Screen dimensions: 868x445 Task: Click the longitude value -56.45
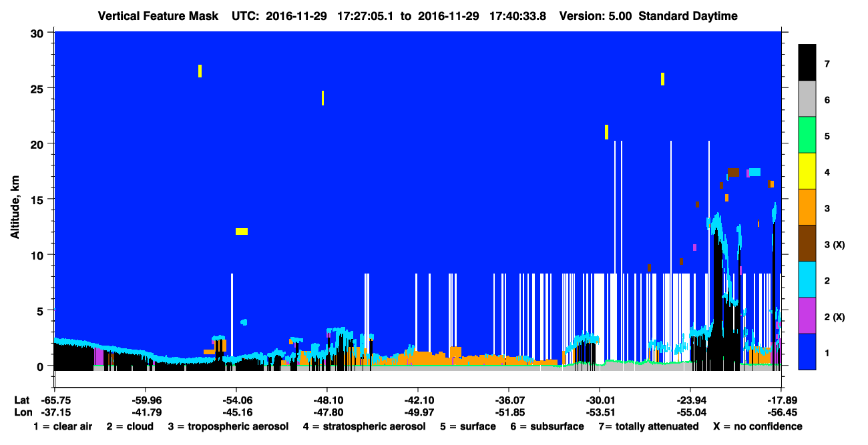coord(781,412)
